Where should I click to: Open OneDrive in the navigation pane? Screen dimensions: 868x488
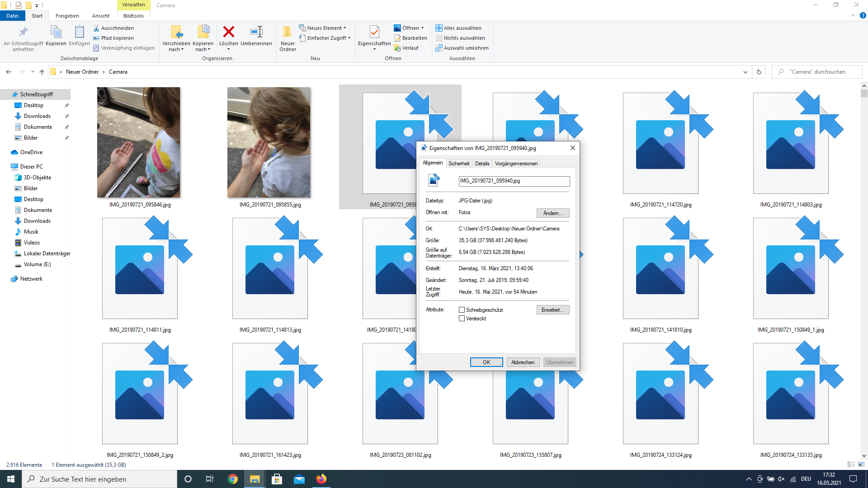pyautogui.click(x=31, y=152)
